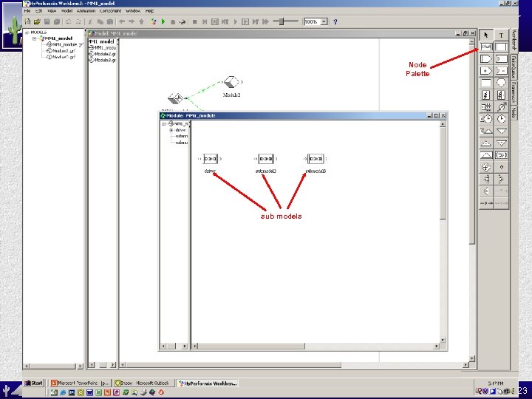Click the left navigation arrow in toolbar

pyautogui.click(x=121, y=21)
